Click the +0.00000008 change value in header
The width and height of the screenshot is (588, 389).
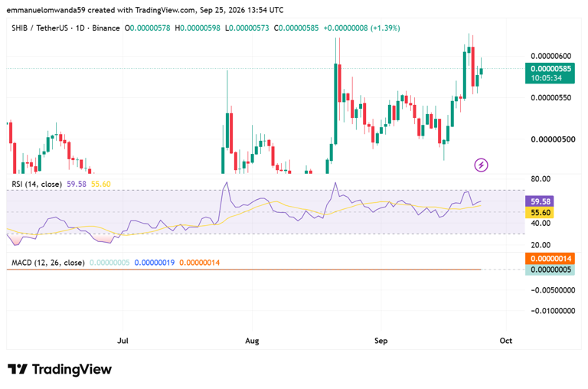point(345,28)
